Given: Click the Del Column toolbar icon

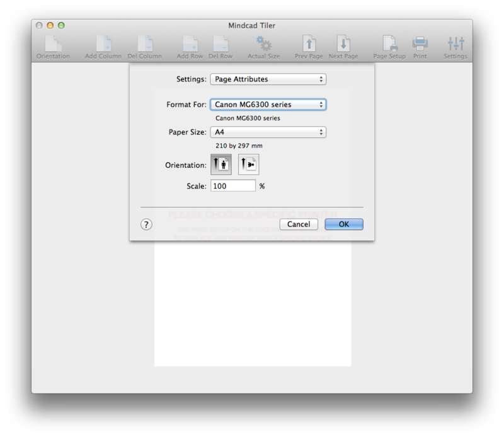Looking at the screenshot, I should coord(145,44).
